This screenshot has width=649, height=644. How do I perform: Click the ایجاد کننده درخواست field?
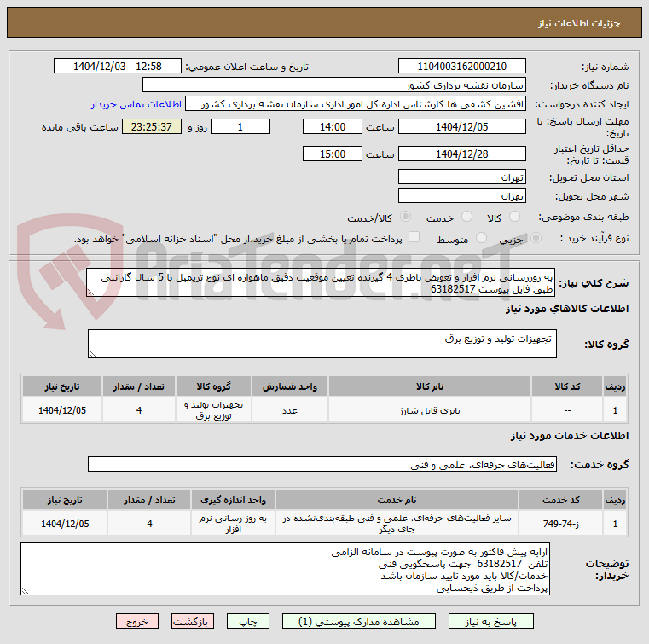pos(356,103)
